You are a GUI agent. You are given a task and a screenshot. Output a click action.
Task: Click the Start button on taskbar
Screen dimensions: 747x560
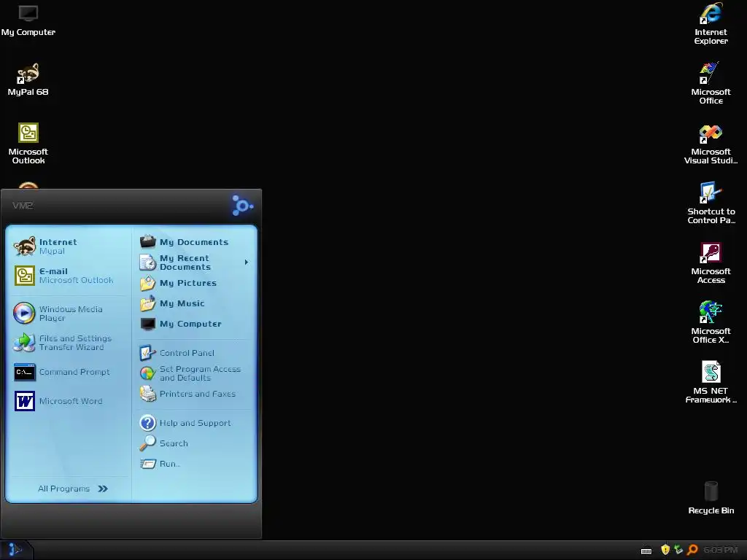15,550
